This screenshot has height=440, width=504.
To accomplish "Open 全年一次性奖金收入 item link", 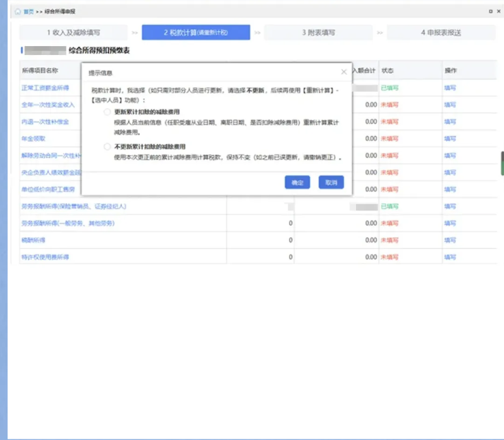I will pyautogui.click(x=48, y=105).
